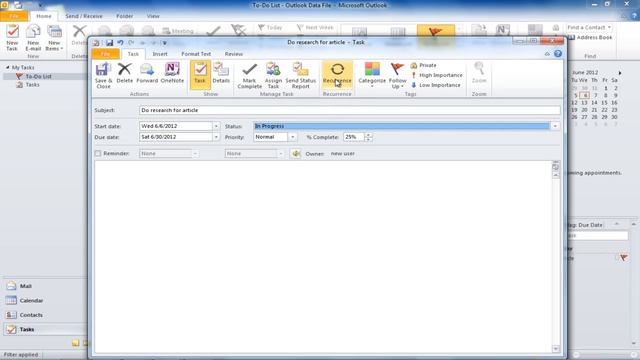Set High Importance
This screenshot has height=360, width=640.
(436, 75)
